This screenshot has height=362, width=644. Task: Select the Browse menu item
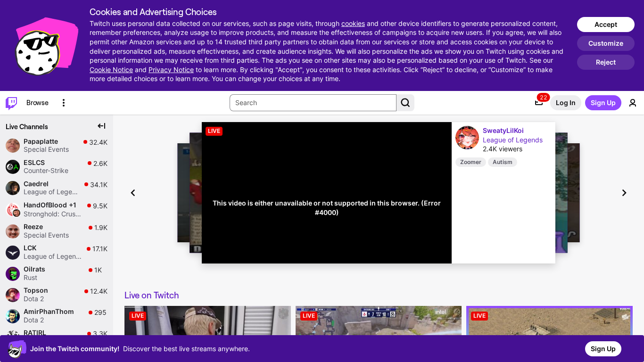[37, 103]
